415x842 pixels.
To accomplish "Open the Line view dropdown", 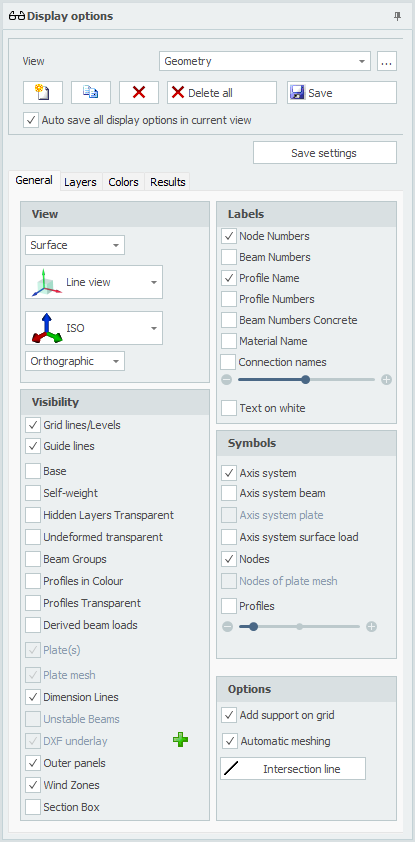I will click(94, 282).
